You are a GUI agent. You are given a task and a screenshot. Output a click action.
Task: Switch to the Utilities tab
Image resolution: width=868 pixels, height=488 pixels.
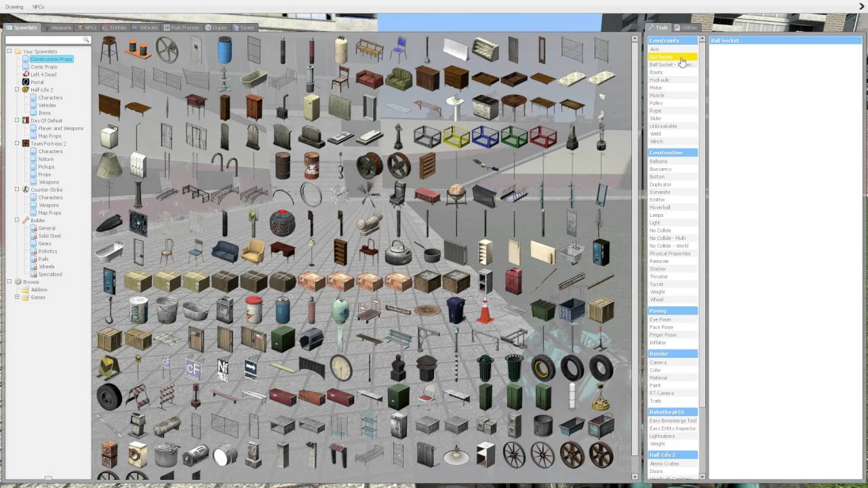point(686,28)
